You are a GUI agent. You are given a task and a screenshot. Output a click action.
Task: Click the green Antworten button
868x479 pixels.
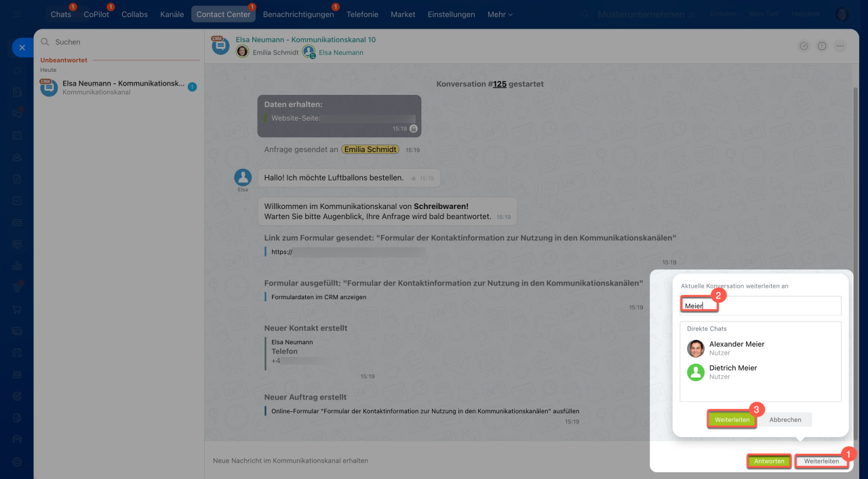[x=769, y=461]
